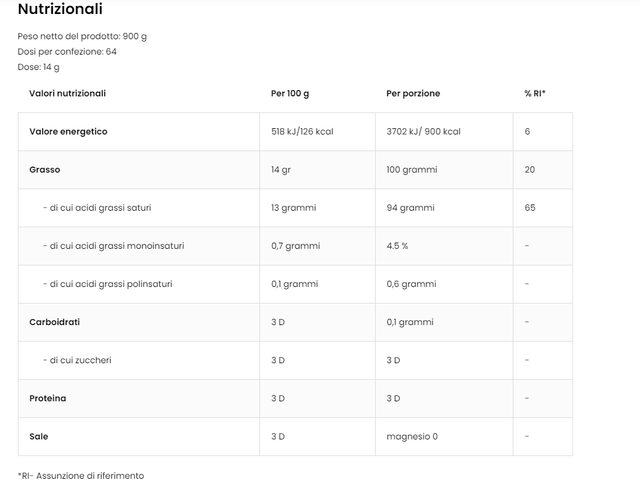
Task: Click the 3702 kJ/ 900 kcal cell
Action: coord(424,132)
